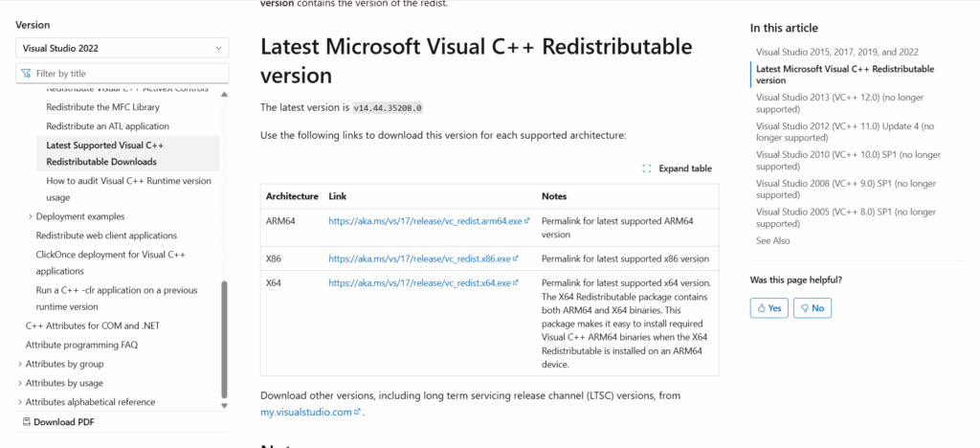980x448 pixels.
Task: Open the Visual Studio 2022 version dropdown
Action: [x=122, y=48]
